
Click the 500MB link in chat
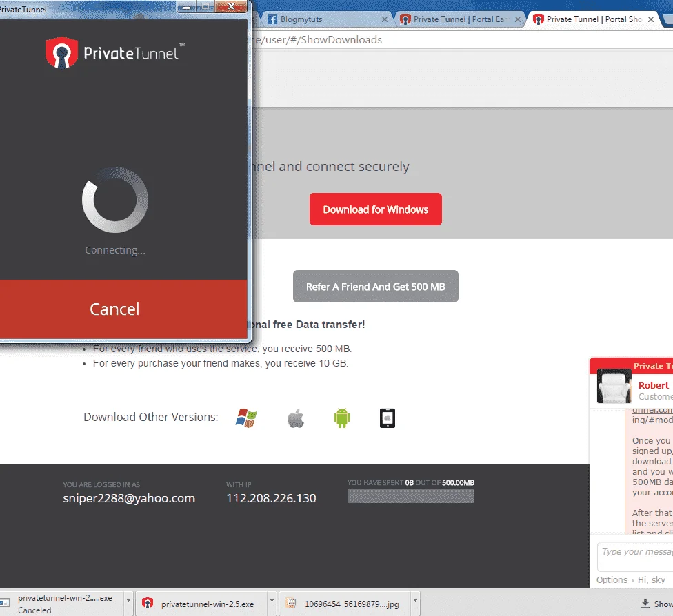(x=641, y=482)
